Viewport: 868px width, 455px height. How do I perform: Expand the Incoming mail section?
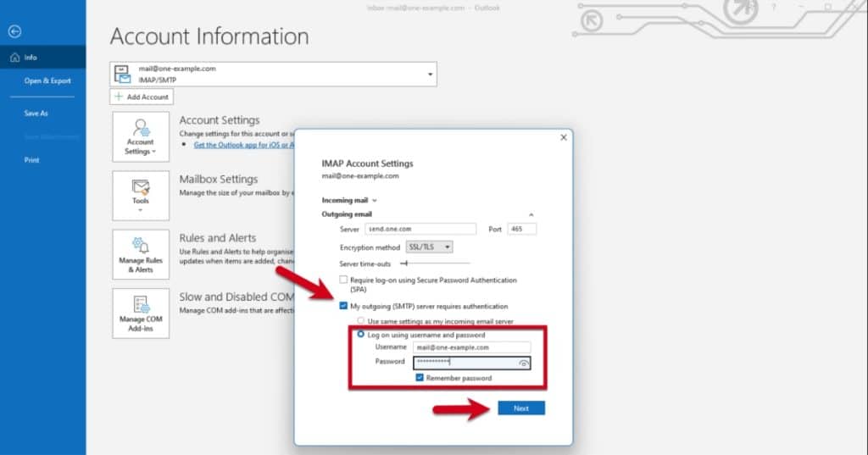pyautogui.click(x=349, y=200)
